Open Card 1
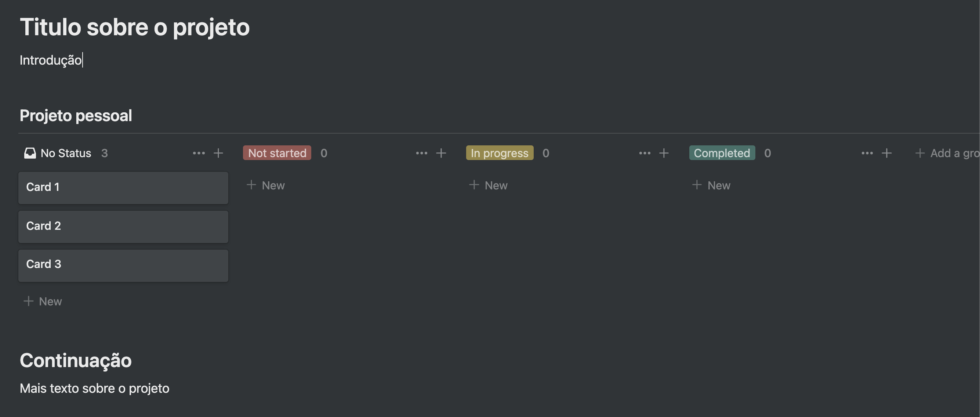 coord(123,188)
